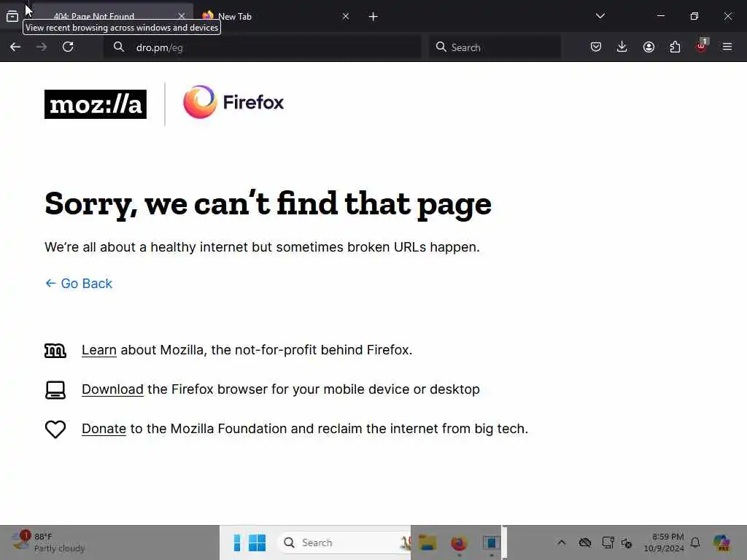The height and width of the screenshot is (560, 747).
Task: Click the heart icon beside Donate
Action: 55,429
